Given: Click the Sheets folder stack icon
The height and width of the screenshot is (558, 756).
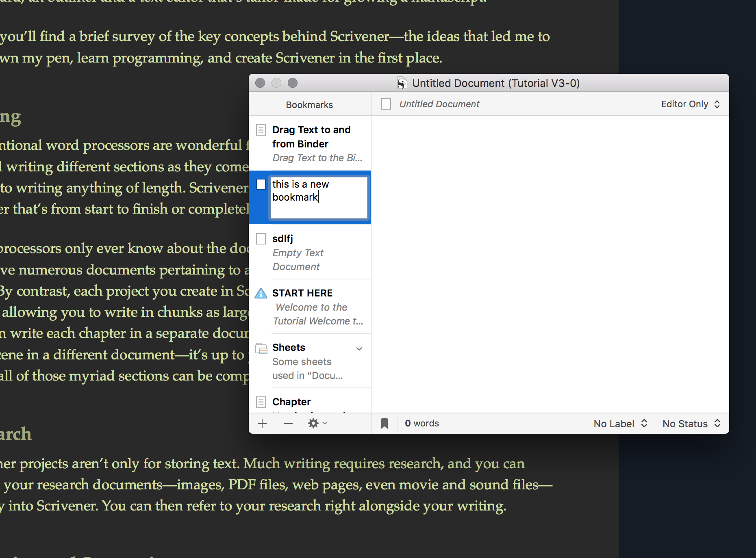Looking at the screenshot, I should click(261, 348).
